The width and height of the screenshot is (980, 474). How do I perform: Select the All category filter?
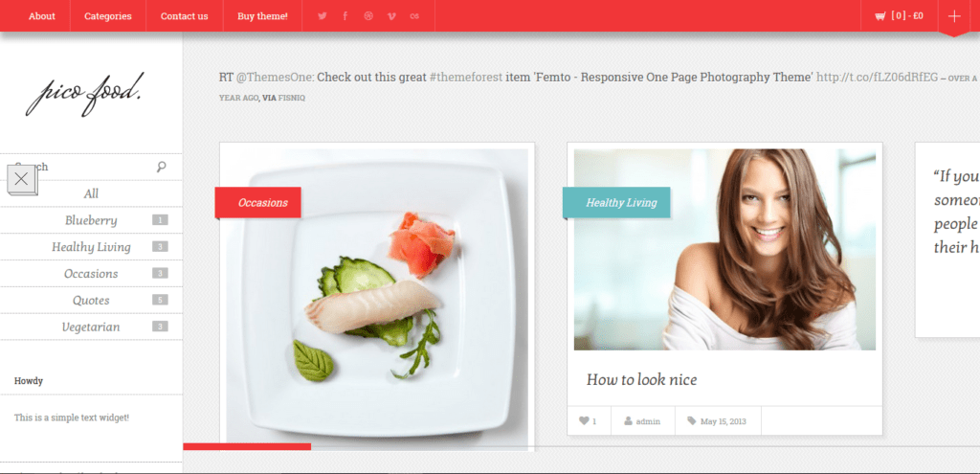(91, 193)
